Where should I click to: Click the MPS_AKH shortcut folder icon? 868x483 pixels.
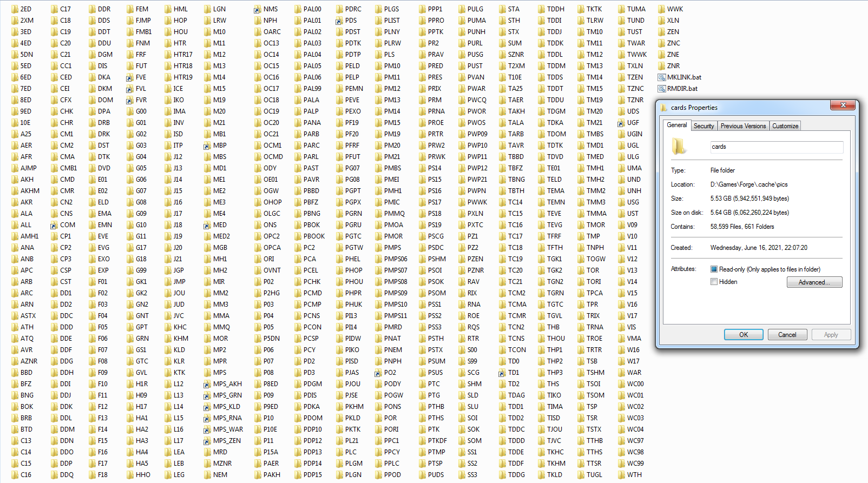click(207, 384)
